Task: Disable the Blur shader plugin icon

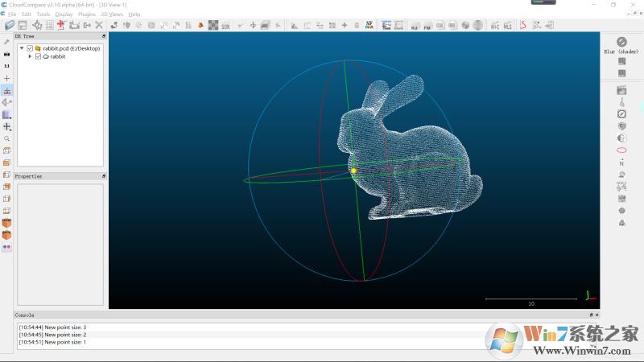Action: (621, 42)
